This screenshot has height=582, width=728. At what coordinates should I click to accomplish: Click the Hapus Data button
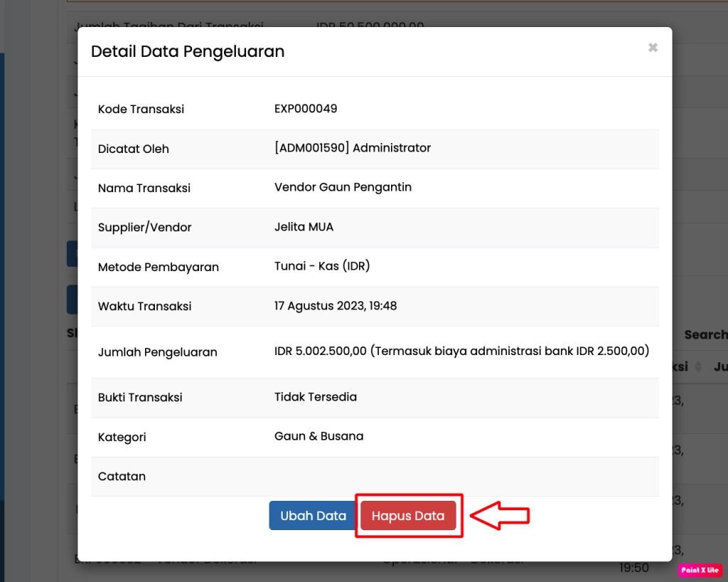coord(408,516)
